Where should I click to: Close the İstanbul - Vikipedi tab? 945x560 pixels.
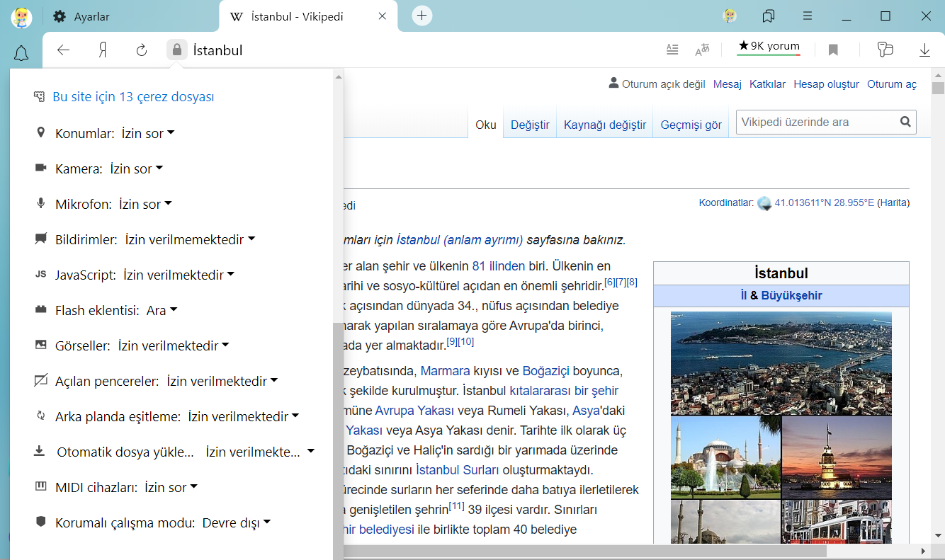coord(383,16)
